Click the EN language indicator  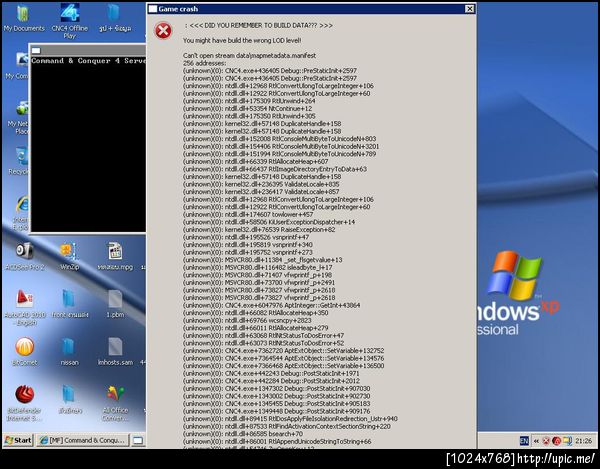524,441
